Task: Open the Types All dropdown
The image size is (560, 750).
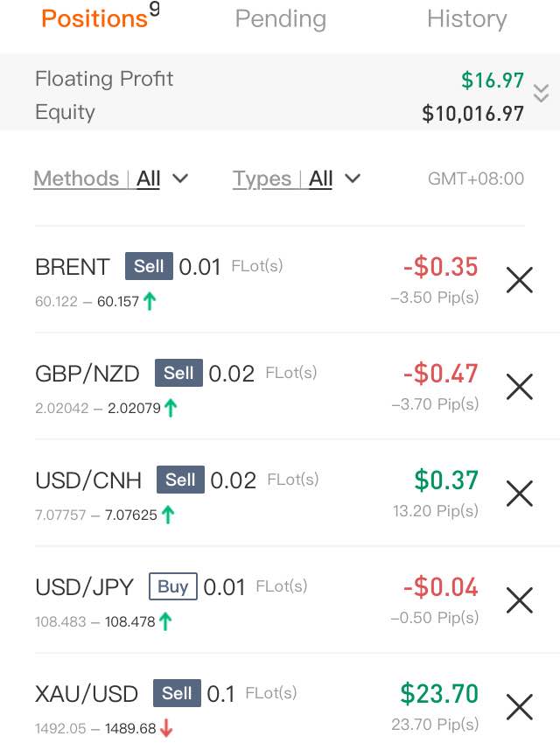Action: [x=297, y=179]
